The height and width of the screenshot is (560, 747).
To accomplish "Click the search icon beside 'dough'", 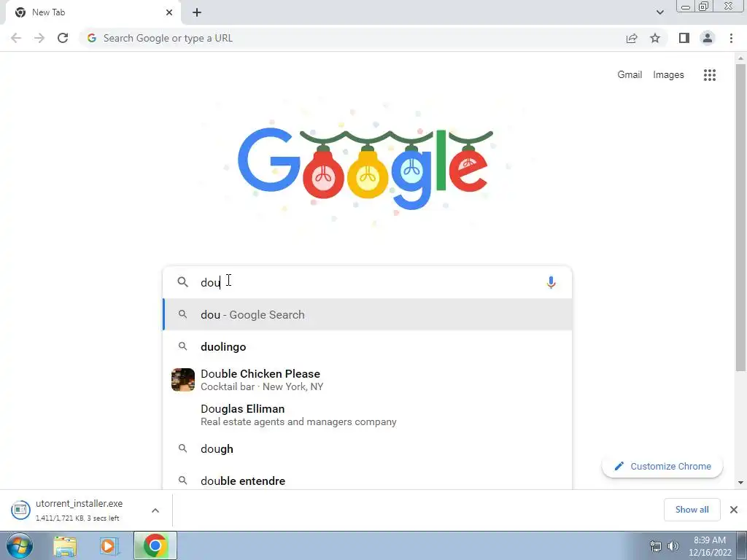I will (183, 448).
